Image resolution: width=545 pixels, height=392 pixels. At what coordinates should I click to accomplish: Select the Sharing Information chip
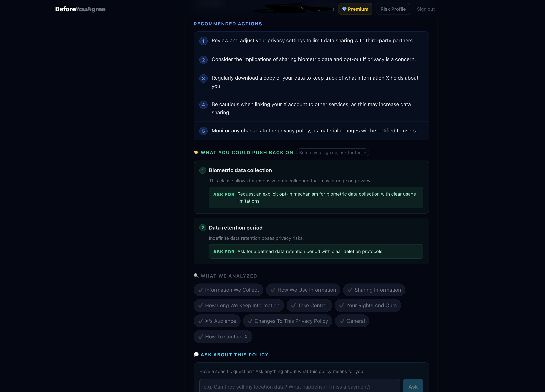374,290
